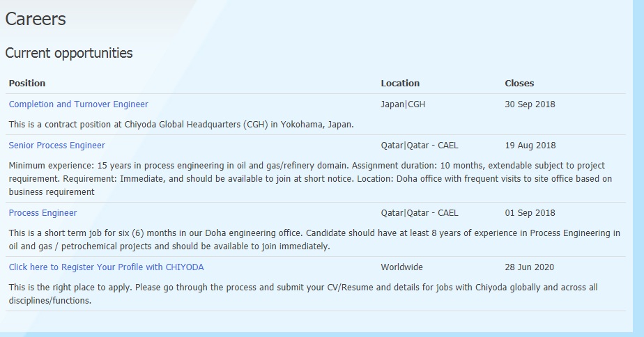This screenshot has height=337, width=644.
Task: Click the 'right place to apply' description text
Action: click(x=303, y=294)
